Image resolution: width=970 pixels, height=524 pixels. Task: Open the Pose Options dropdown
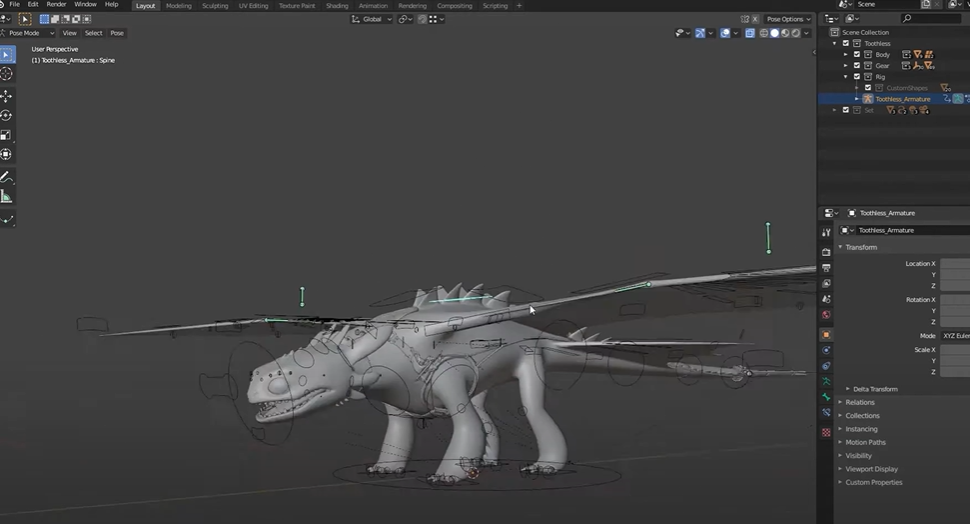[788, 19]
